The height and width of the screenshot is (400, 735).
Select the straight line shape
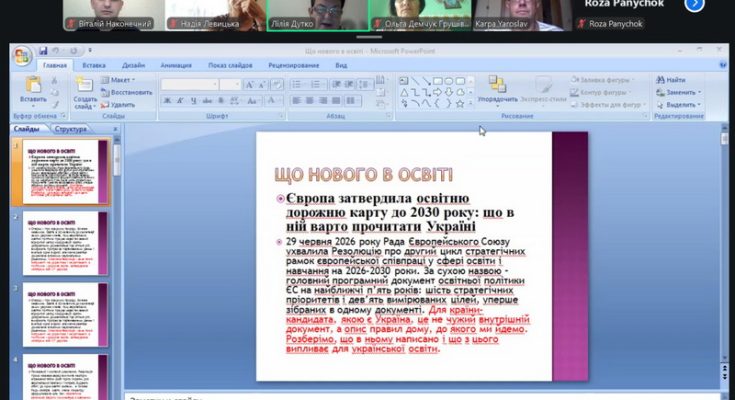(415, 81)
